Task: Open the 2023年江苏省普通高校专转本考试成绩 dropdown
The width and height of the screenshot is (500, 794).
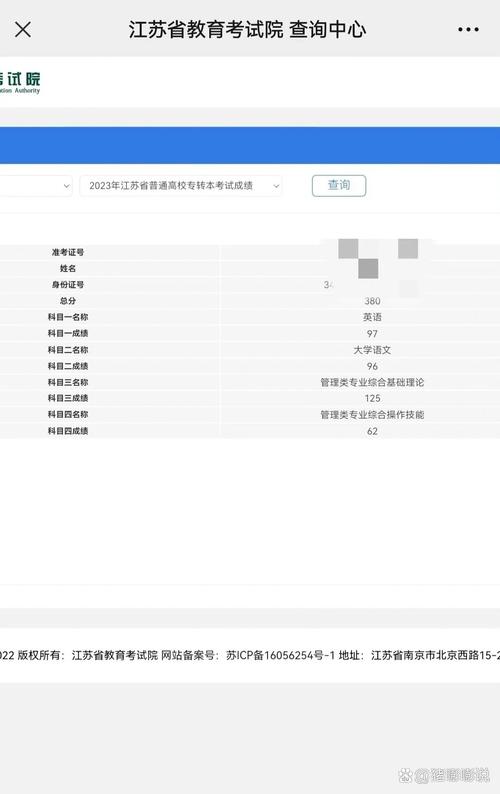Action: click(181, 186)
